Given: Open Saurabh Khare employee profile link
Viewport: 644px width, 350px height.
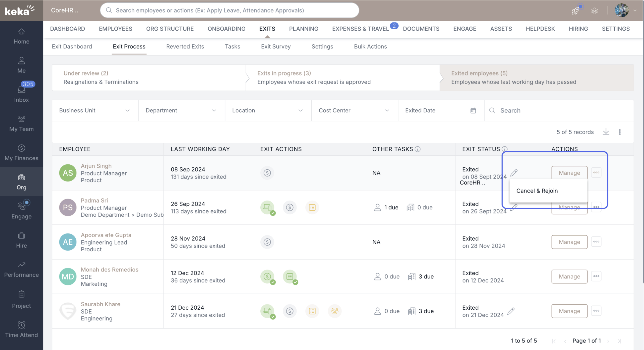Looking at the screenshot, I should [x=100, y=304].
